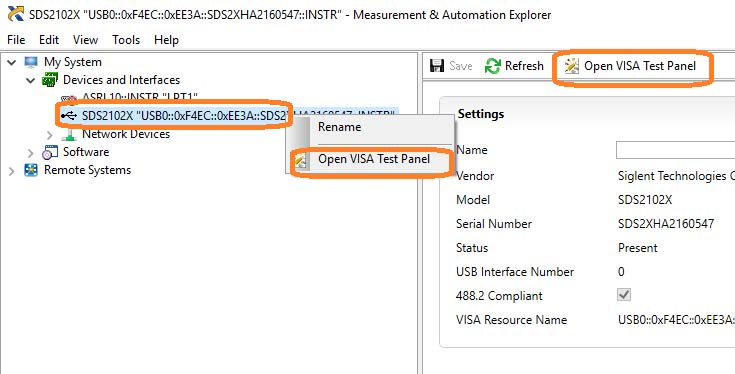Click the My System computer icon

[31, 62]
